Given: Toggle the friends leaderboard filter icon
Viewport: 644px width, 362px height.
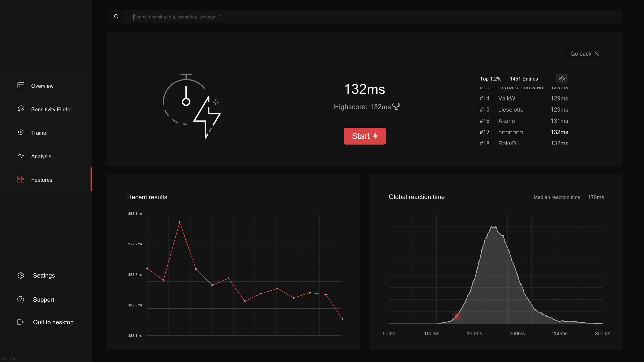Looking at the screenshot, I should 561,79.
